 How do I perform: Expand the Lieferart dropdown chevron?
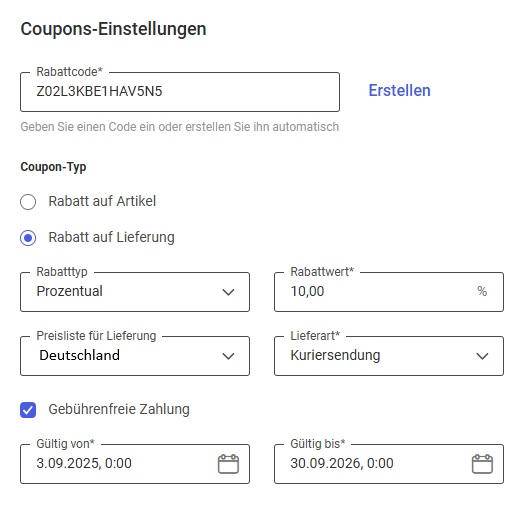[x=482, y=356]
